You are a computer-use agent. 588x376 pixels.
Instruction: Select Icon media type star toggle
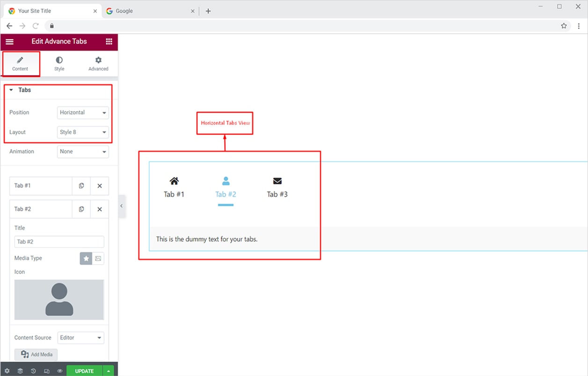click(86, 259)
